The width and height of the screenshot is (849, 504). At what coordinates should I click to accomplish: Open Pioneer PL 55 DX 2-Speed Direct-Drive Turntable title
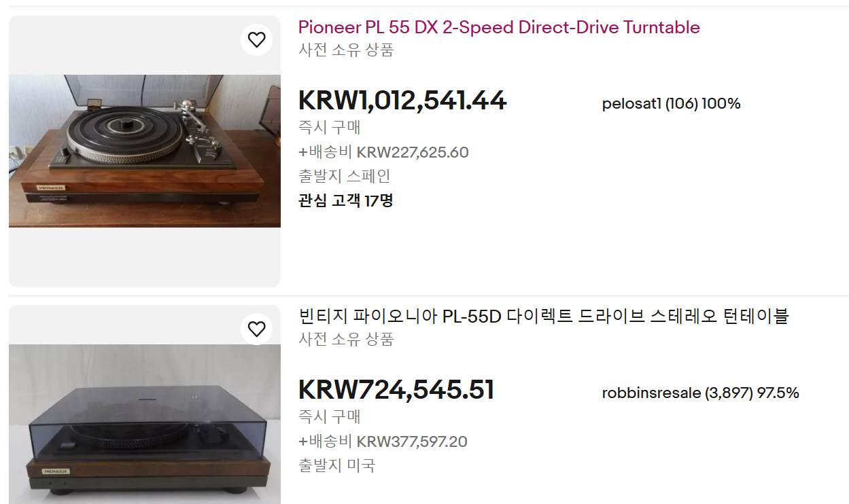(499, 28)
